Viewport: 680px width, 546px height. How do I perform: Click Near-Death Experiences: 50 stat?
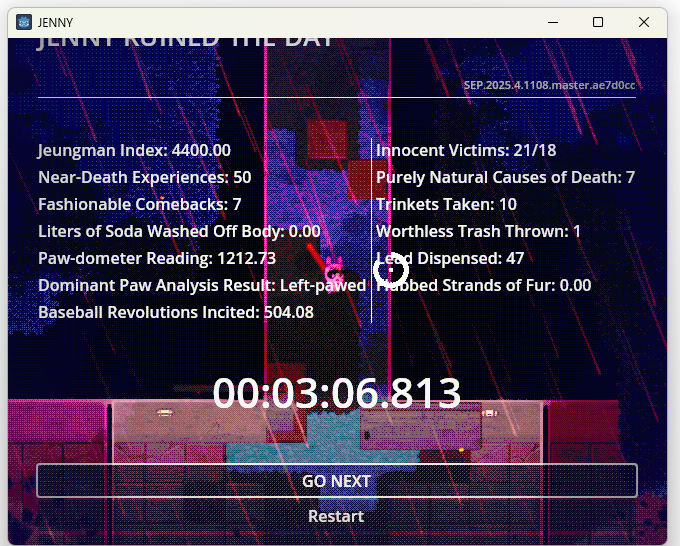(145, 177)
